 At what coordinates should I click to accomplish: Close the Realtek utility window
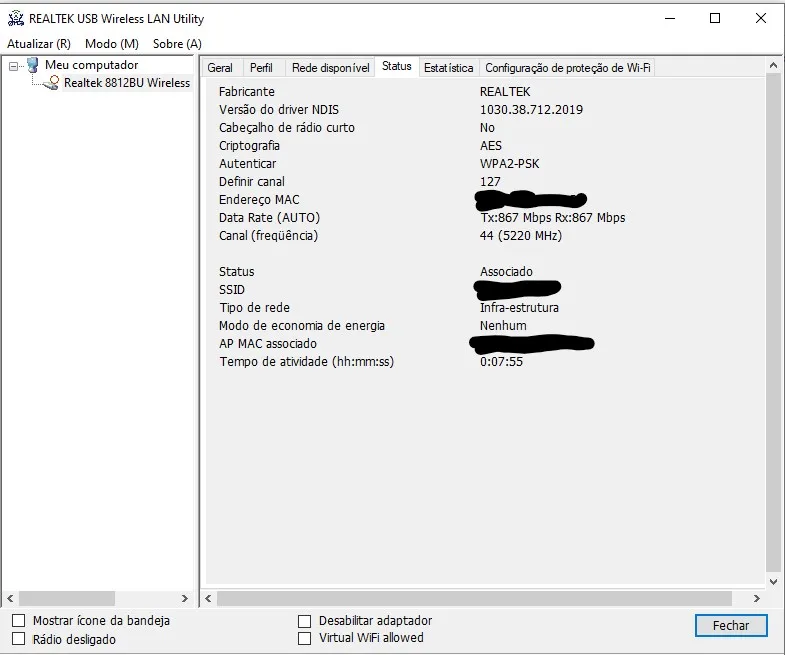(760, 19)
